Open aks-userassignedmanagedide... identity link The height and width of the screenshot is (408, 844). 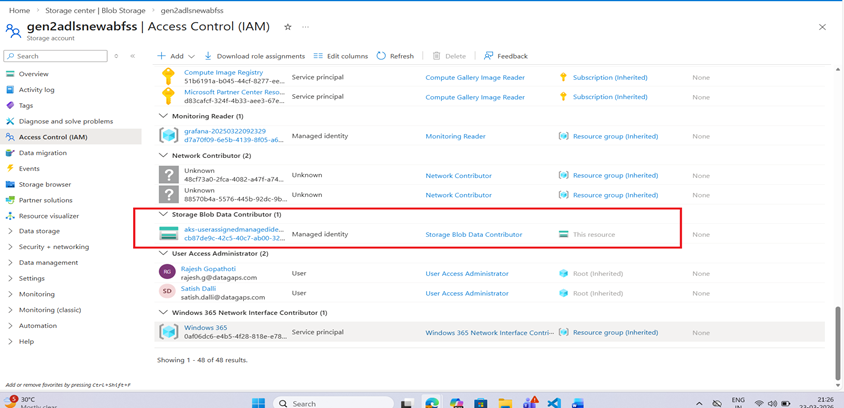(x=234, y=229)
